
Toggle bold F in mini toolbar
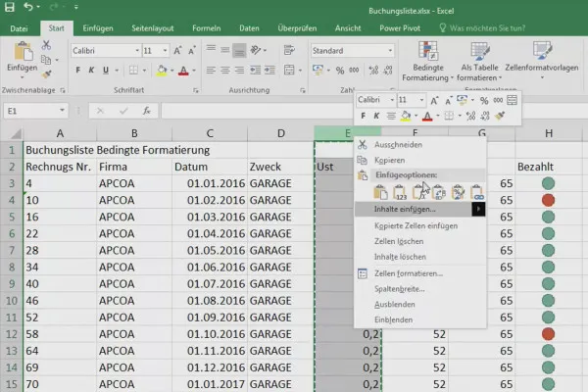(x=363, y=116)
